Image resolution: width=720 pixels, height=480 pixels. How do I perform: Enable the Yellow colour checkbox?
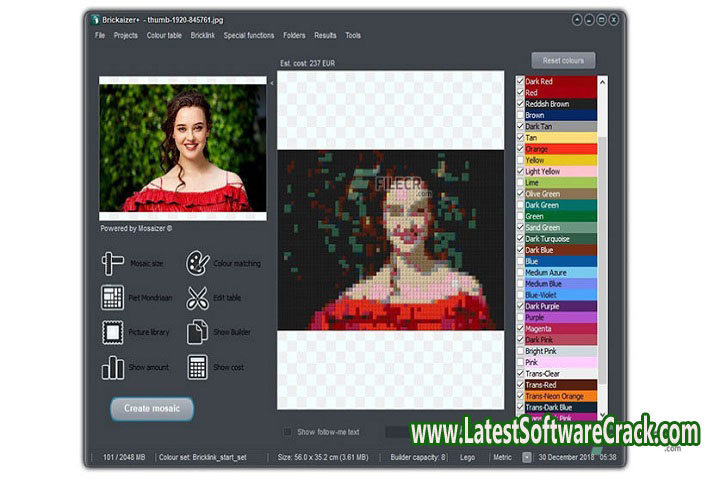pyautogui.click(x=519, y=160)
